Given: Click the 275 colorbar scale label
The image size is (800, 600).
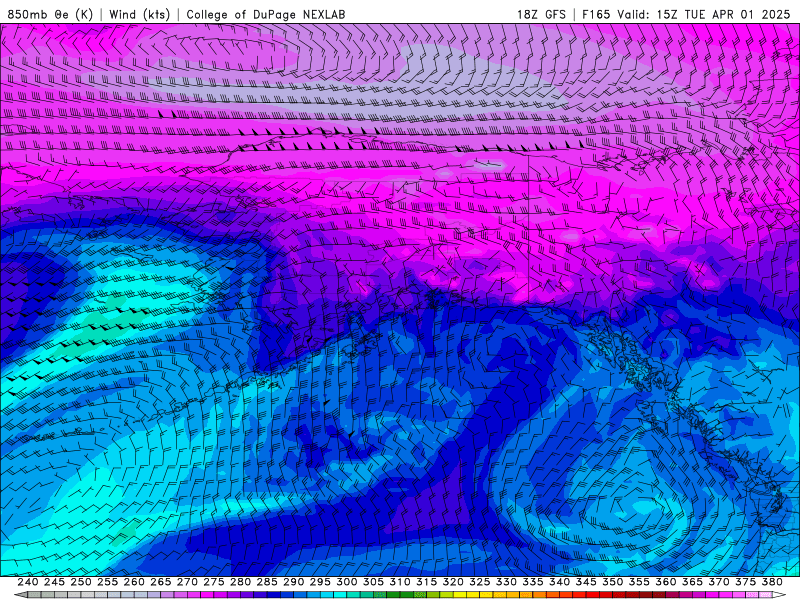Looking at the screenshot, I should tap(214, 582).
